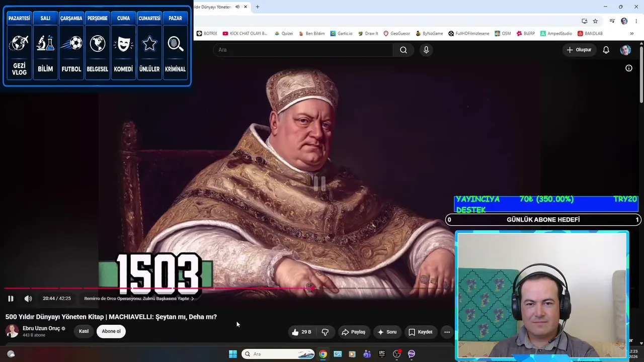Click the 443 B abone subscriber count
The height and width of the screenshot is (362, 644).
point(34,335)
